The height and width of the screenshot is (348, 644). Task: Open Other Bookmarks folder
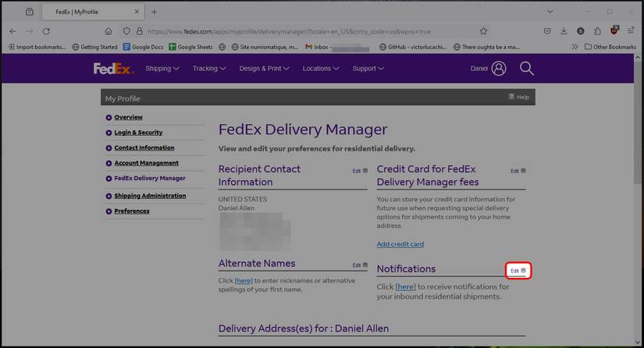(610, 47)
